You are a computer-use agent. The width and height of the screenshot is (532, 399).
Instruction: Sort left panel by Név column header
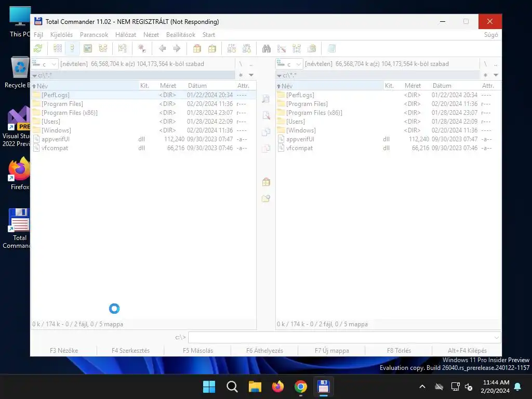click(85, 86)
